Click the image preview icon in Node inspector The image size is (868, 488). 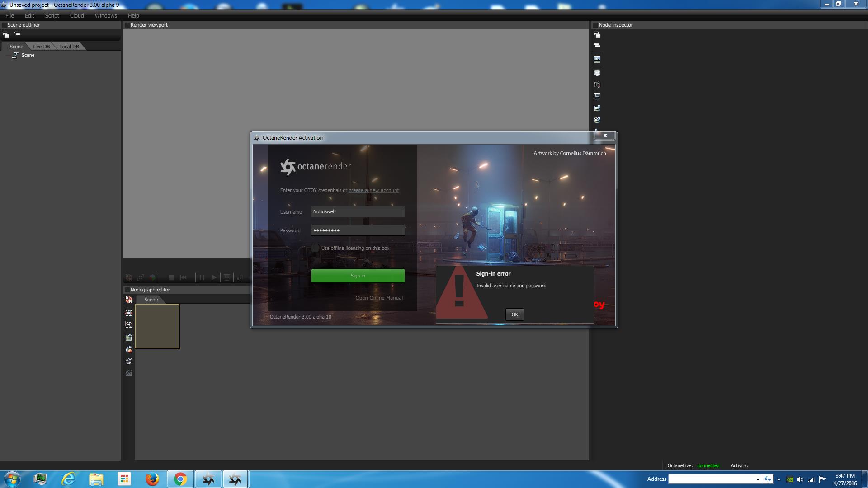pyautogui.click(x=597, y=60)
